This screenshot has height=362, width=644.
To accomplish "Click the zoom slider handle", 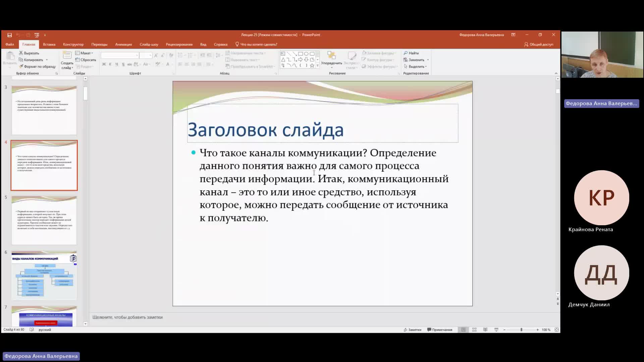I will point(521,330).
